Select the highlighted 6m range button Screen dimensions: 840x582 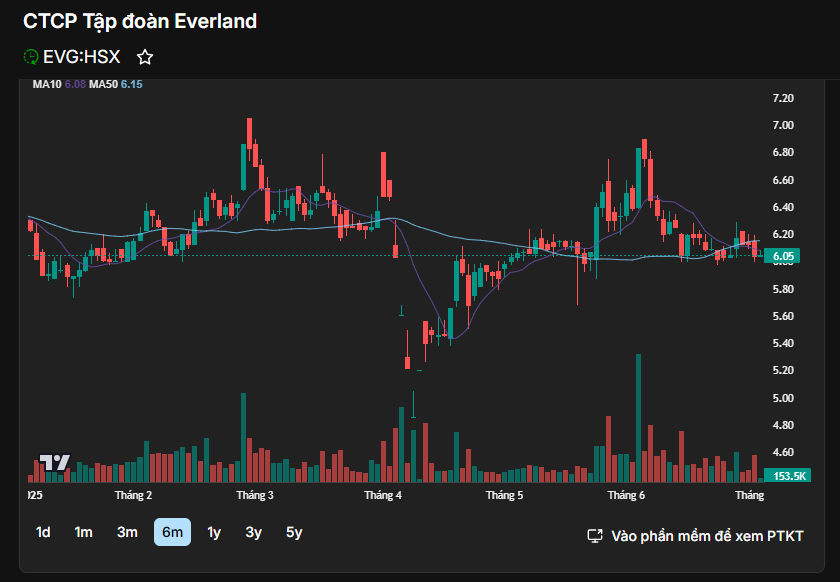point(172,532)
